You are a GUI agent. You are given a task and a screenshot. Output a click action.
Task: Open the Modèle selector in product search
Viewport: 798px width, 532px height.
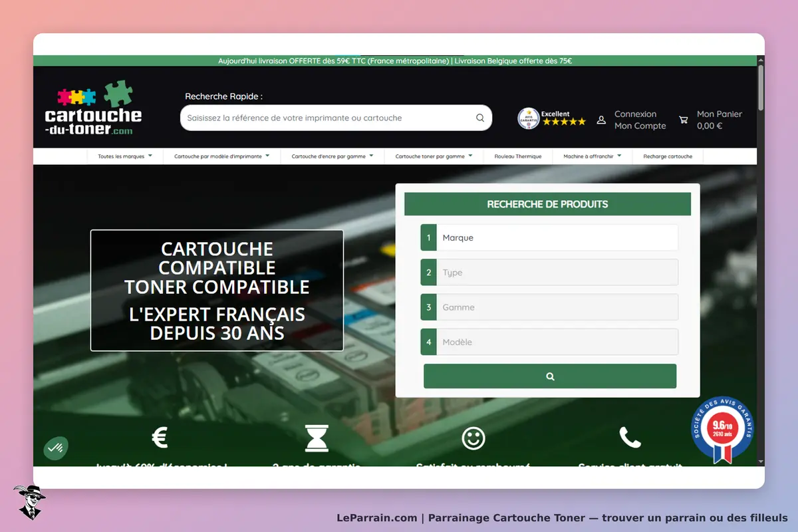549,342
